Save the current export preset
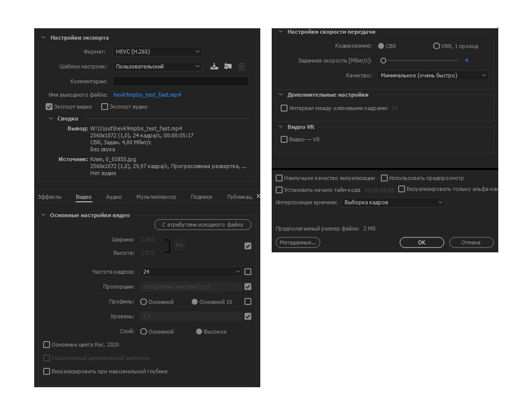This screenshot has width=532, height=410. point(214,66)
